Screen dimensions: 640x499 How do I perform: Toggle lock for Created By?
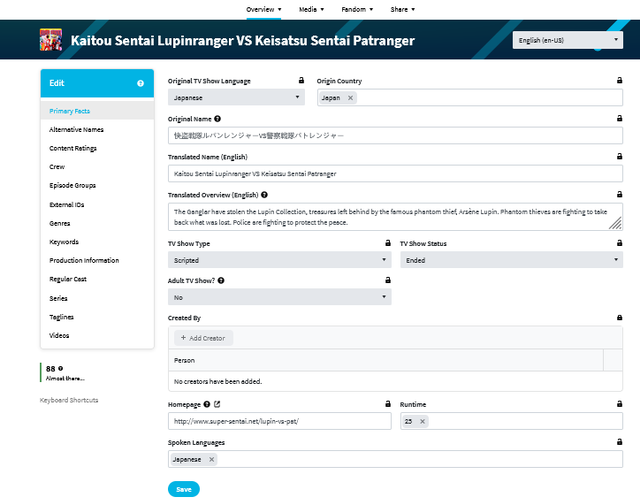point(620,317)
